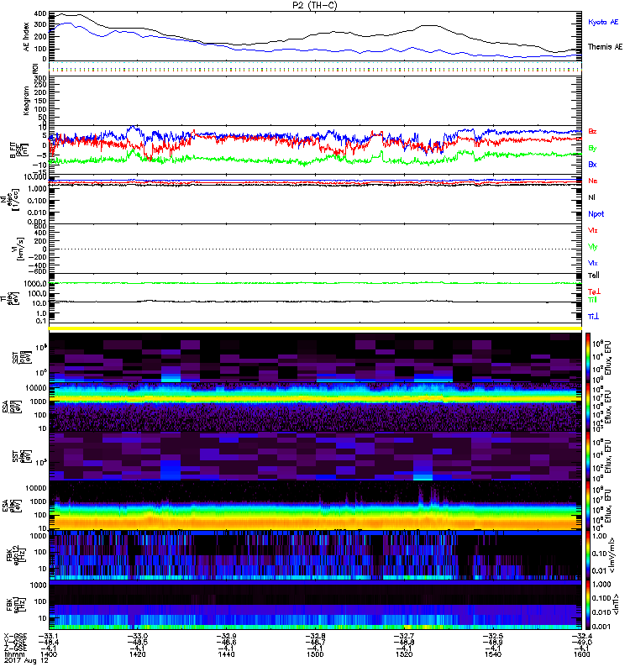The image size is (630, 672).
Task: Click the "1540" time tick label
Action: (493, 654)
